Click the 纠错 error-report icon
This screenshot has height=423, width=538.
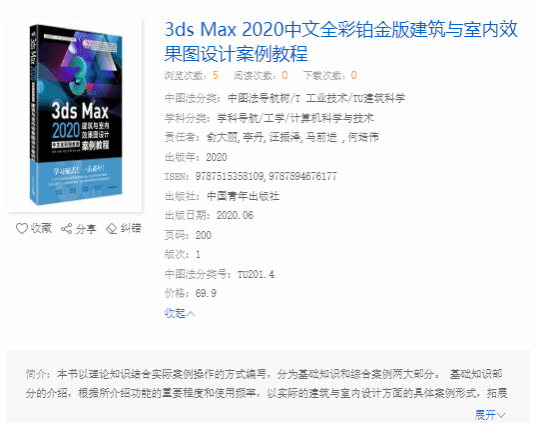(x=112, y=229)
